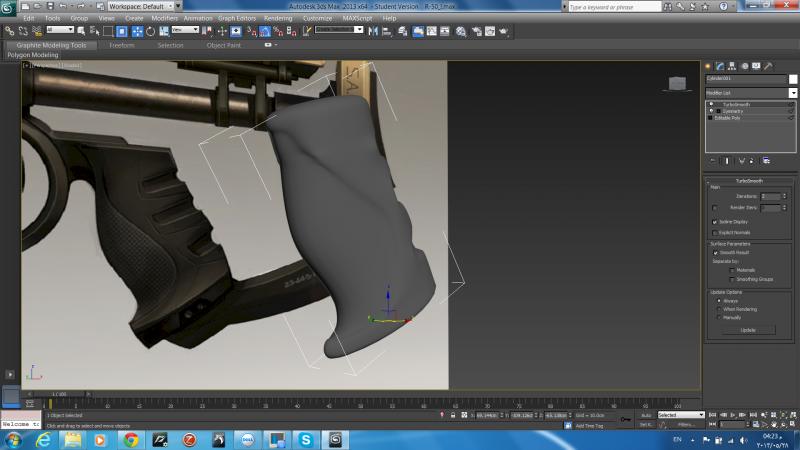Click the Align tool icon
This screenshot has height=450, width=800.
[x=387, y=31]
